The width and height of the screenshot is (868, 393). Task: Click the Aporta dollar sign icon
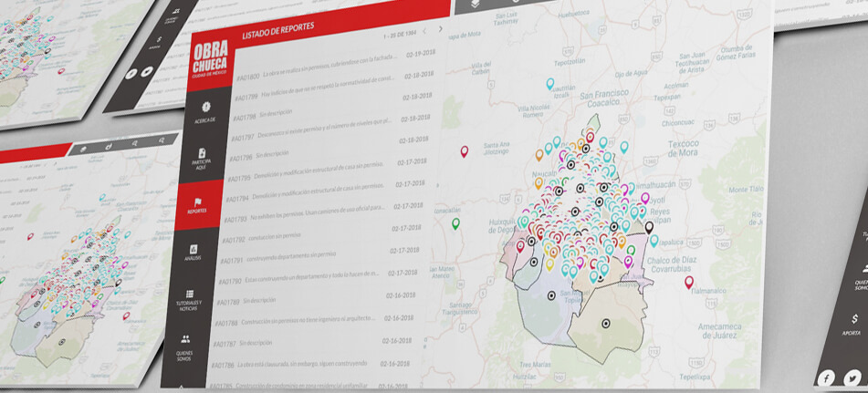point(854,319)
